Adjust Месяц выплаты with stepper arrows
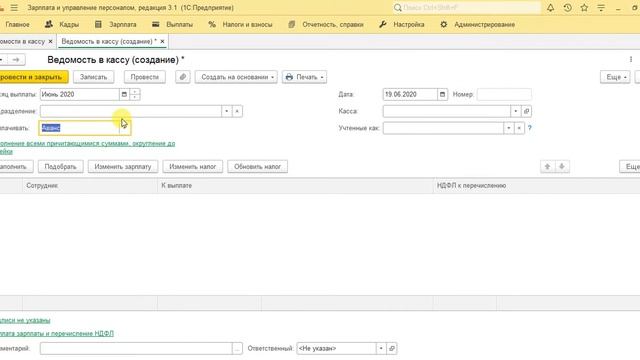640x360 pixels. (135, 94)
